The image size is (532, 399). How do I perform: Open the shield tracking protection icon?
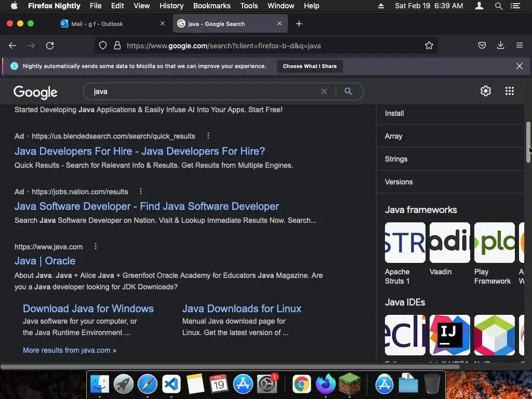pos(103,46)
